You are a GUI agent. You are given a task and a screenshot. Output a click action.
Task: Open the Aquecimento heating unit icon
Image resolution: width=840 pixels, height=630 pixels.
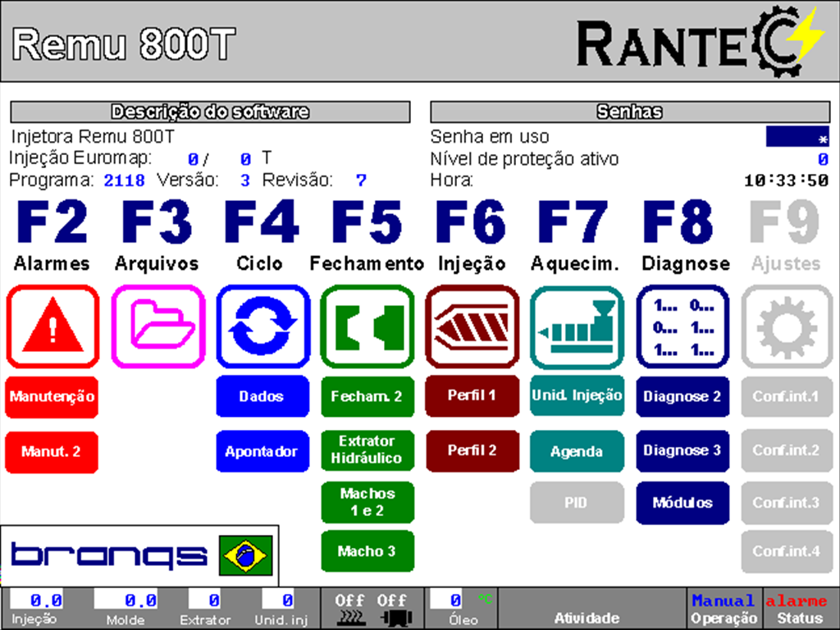[577, 326]
